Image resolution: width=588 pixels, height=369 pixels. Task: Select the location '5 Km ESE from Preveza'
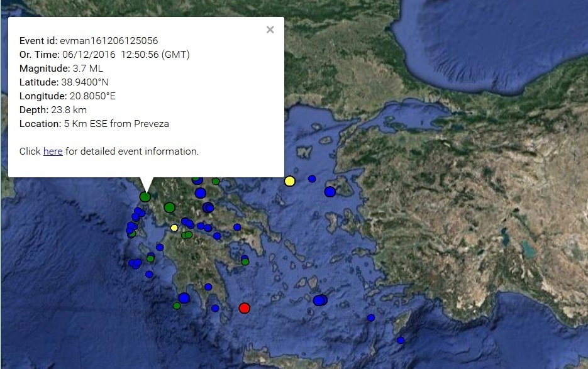click(116, 124)
